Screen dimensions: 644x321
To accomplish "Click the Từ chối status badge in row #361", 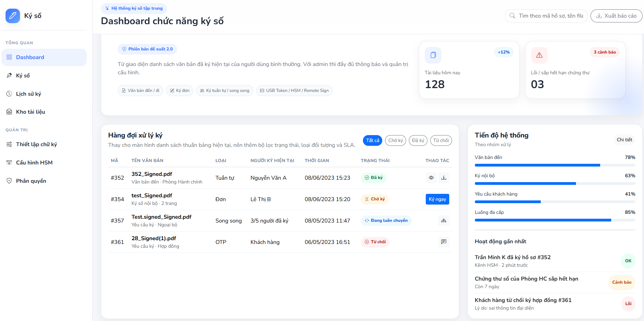I will [x=375, y=242].
